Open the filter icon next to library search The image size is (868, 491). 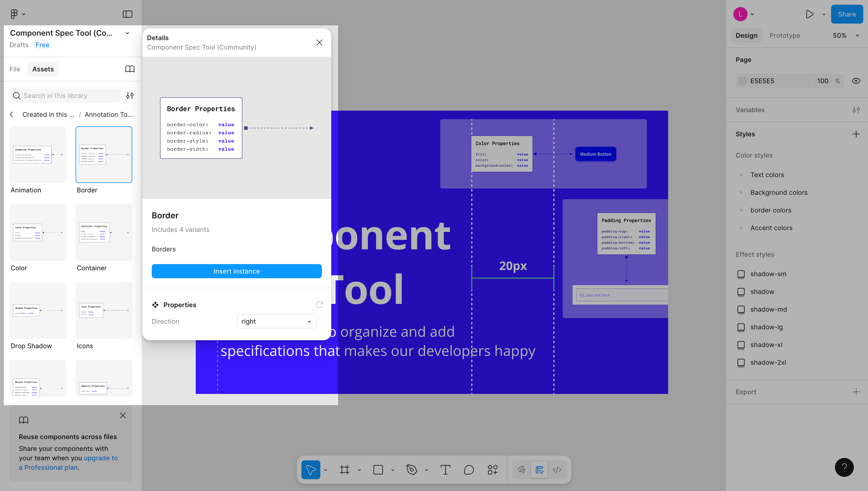[130, 96]
